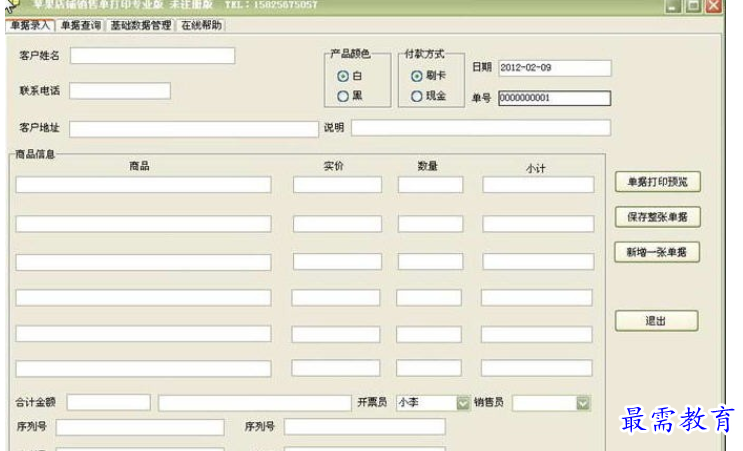This screenshot has height=451, width=743.
Task: Open the 在线帮助 tab
Action: pyautogui.click(x=201, y=25)
